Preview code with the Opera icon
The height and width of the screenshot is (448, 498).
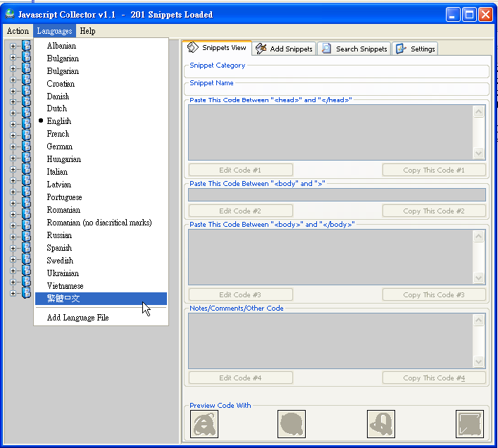[381, 424]
